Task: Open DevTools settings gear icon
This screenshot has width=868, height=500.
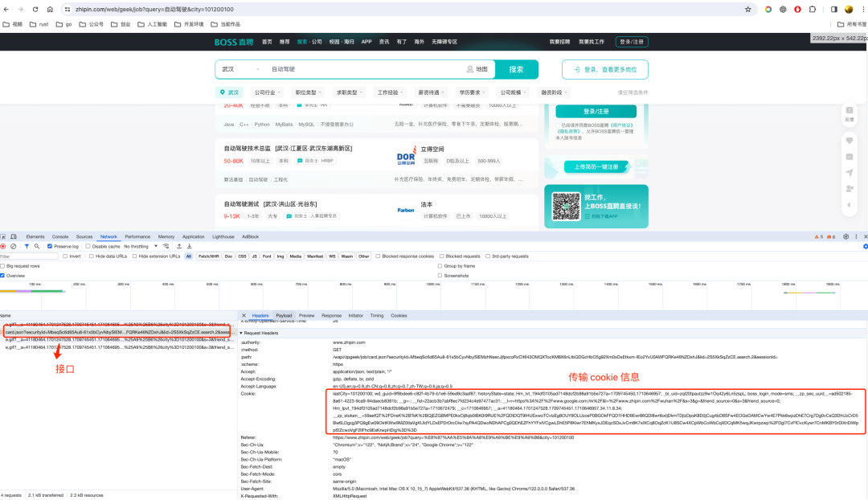Action: (x=845, y=236)
